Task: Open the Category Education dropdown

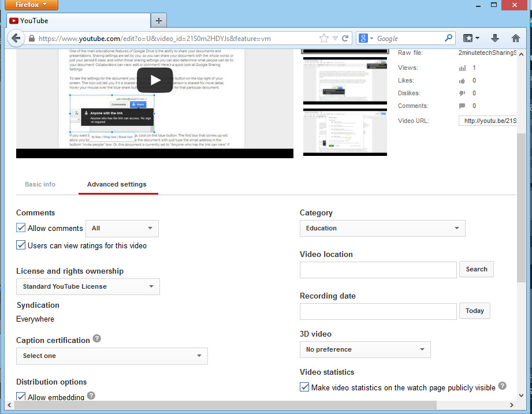Action: [x=382, y=228]
